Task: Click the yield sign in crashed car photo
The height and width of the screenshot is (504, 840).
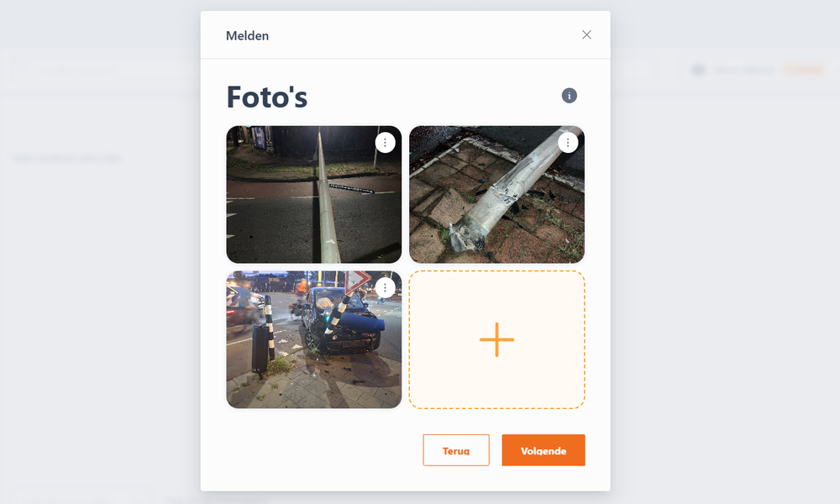Action: [358, 280]
